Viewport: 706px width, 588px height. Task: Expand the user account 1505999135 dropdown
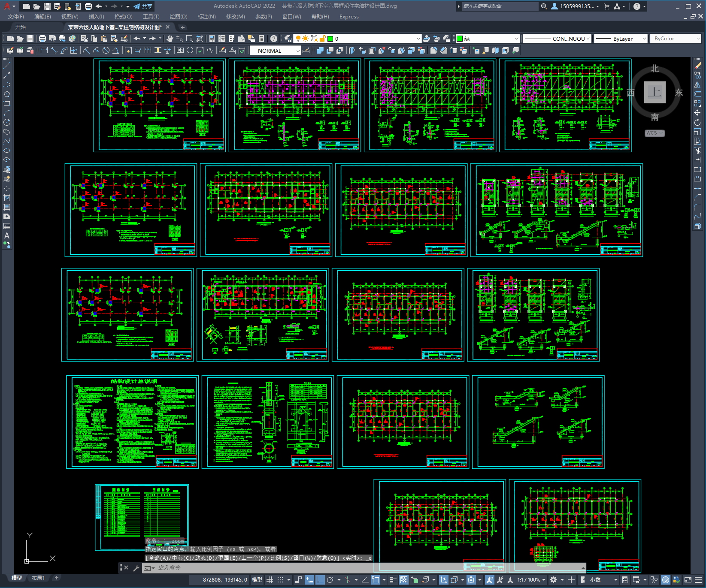point(575,6)
